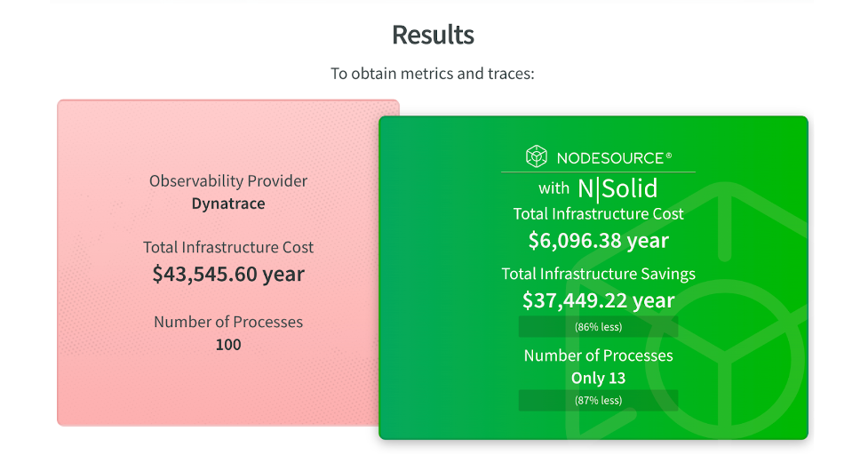Click the Observability Provider label
The width and height of the screenshot is (868, 455).
228,181
